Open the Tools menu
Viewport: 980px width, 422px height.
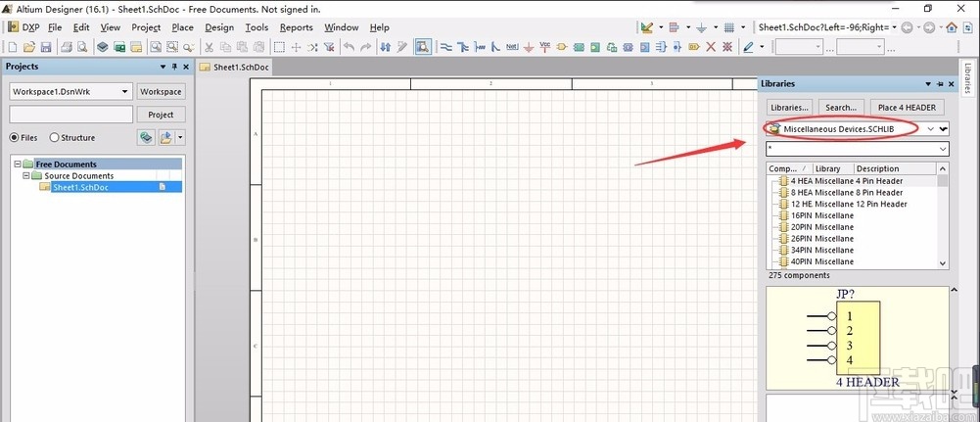tap(257, 27)
